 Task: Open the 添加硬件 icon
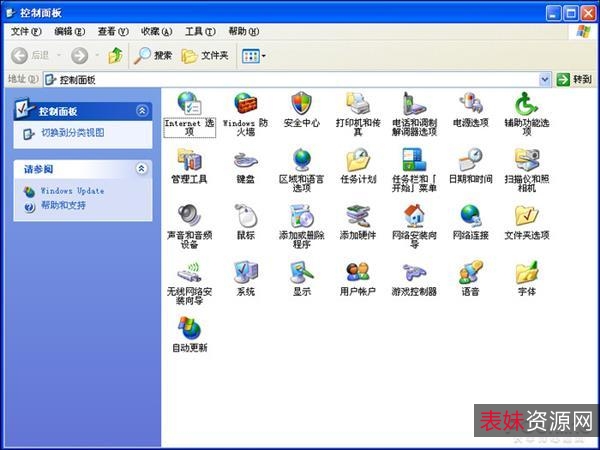tap(358, 215)
